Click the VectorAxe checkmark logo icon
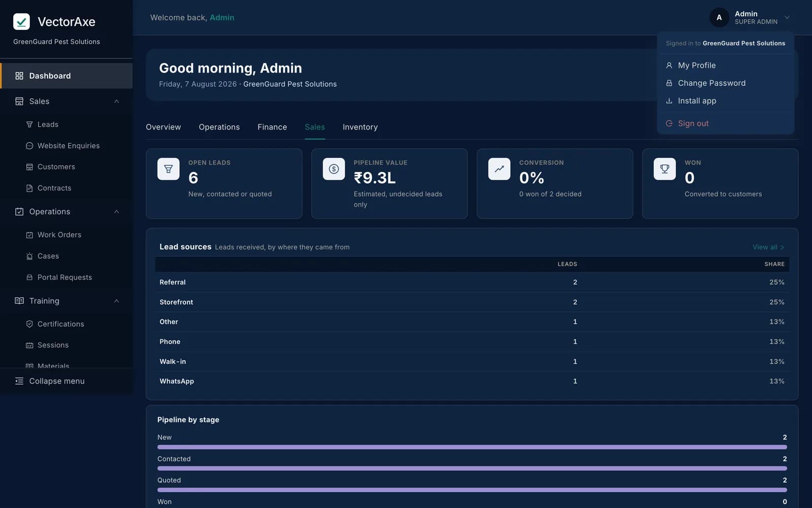The height and width of the screenshot is (508, 812). 21,22
